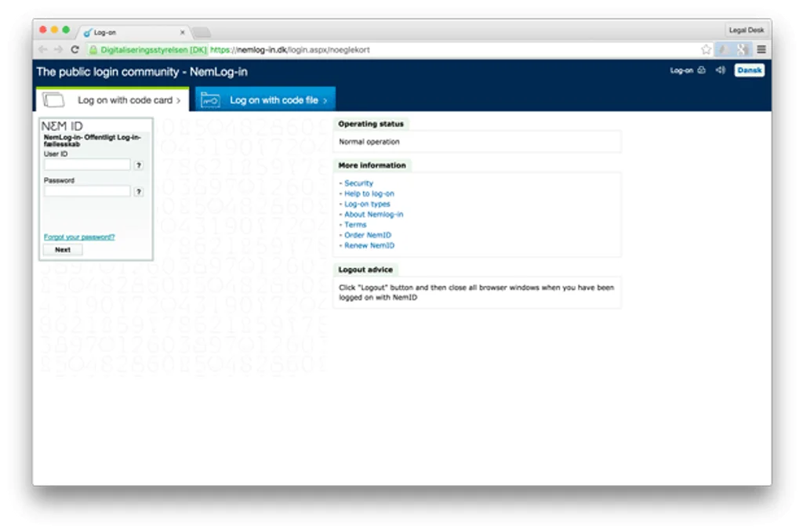Click the green padlock security icon

coord(93,49)
